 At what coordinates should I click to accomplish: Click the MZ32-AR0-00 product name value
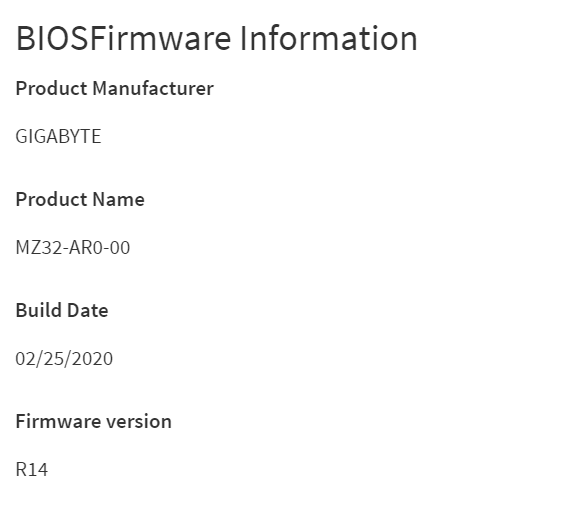click(73, 247)
